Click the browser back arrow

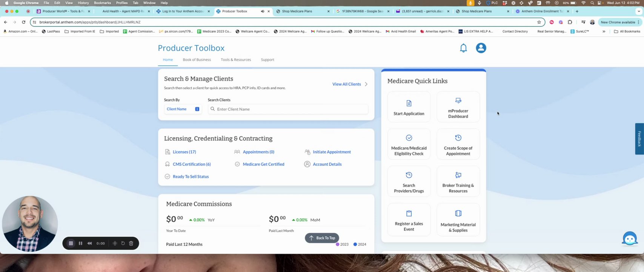click(x=6, y=22)
